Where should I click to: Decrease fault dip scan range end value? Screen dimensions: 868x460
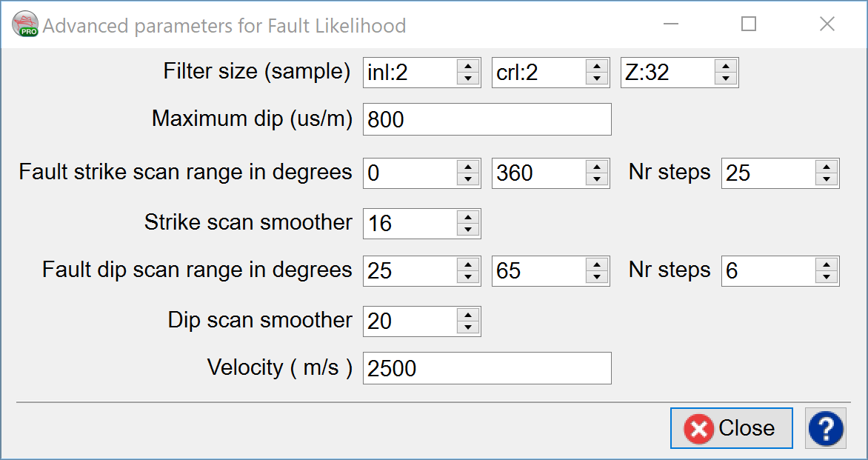pos(597,276)
